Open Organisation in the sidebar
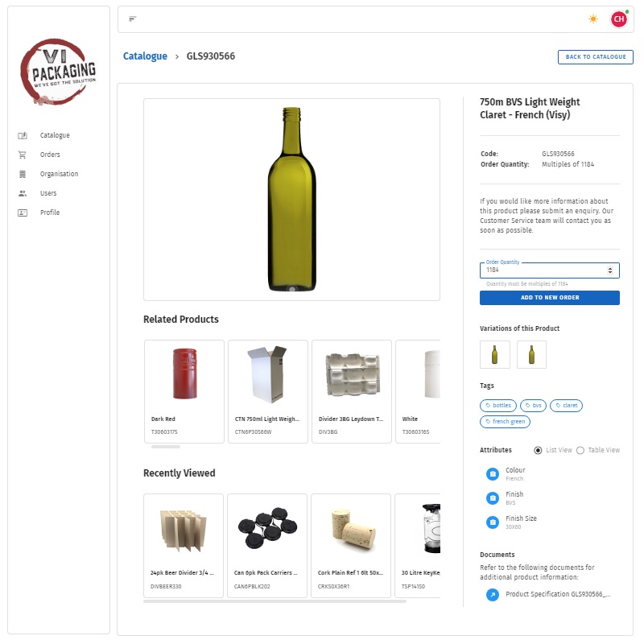Image resolution: width=644 pixels, height=644 pixels. click(x=59, y=174)
